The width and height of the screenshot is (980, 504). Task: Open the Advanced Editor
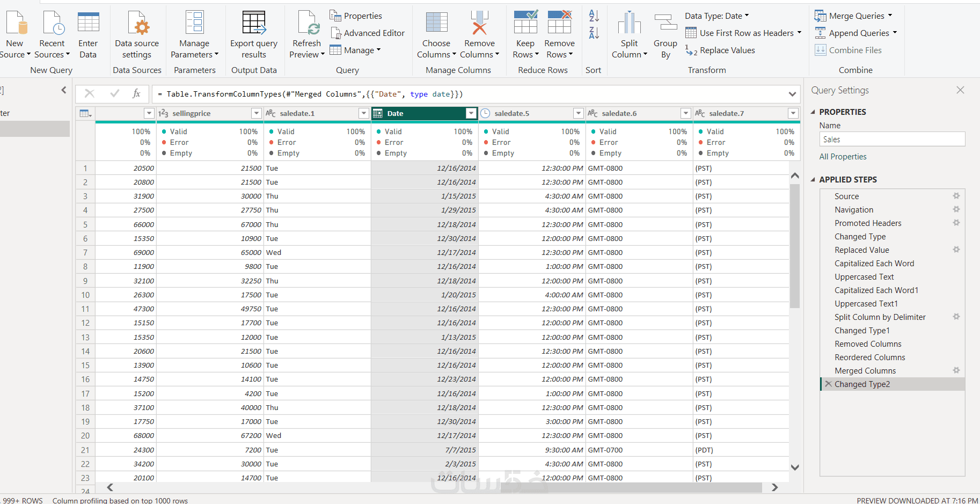point(368,33)
